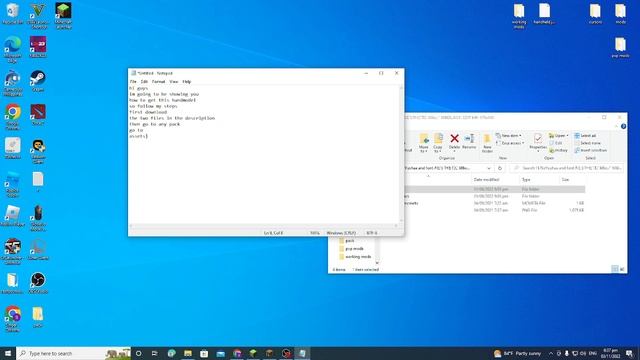This screenshot has width=640, height=360.
Task: Sort by Size column header in Explorer
Action: pyautogui.click(x=565, y=180)
